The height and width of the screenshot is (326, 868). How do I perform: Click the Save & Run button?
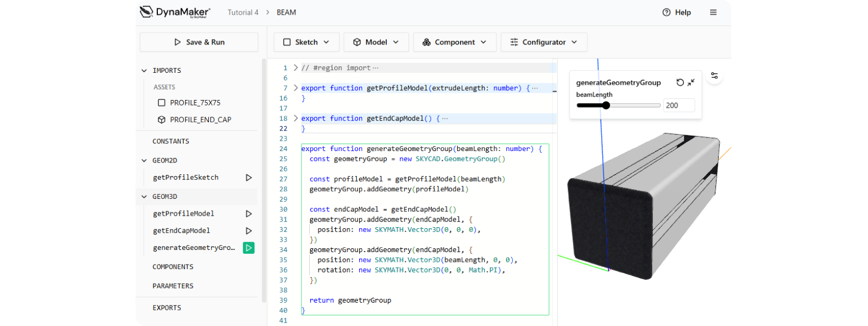pyautogui.click(x=199, y=42)
